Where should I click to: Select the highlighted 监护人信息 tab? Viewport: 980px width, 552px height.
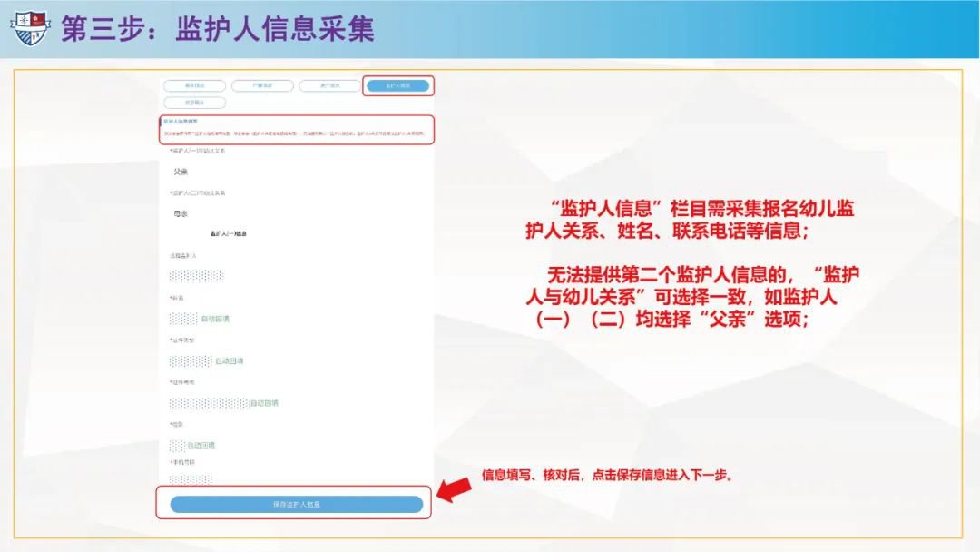[x=397, y=85]
